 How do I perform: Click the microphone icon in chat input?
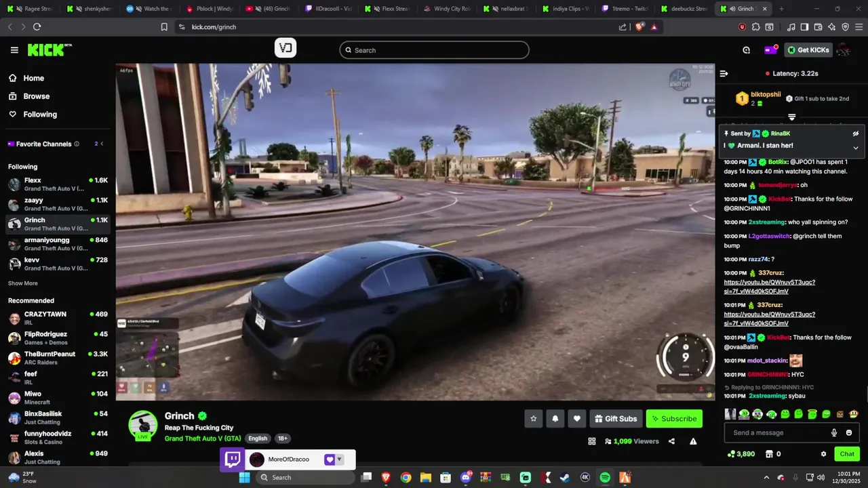tap(834, 433)
